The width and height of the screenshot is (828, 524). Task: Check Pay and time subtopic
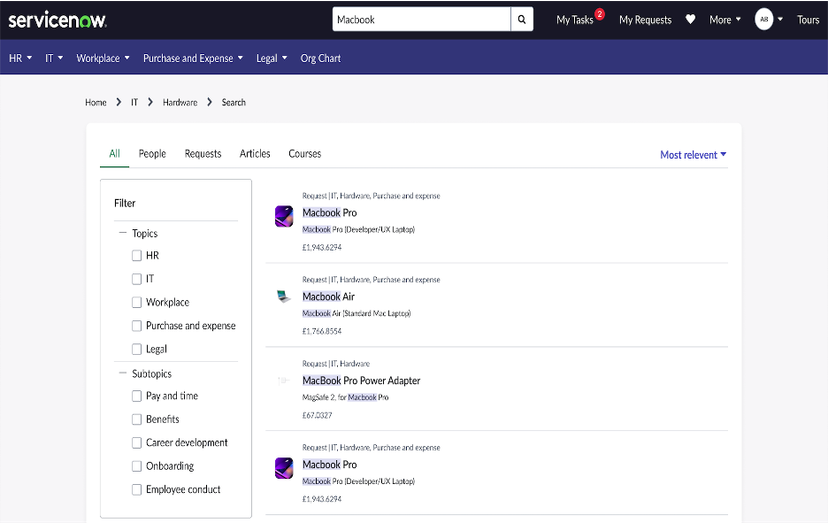click(x=137, y=396)
